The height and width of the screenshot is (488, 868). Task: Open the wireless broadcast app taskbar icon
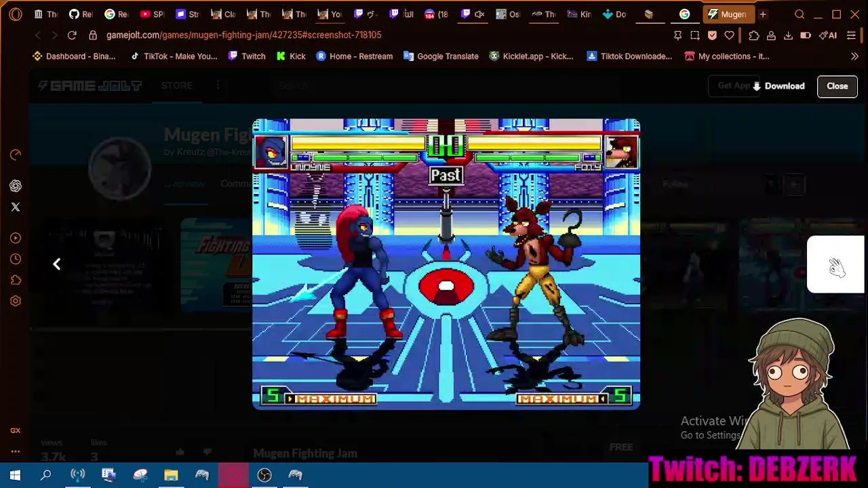click(77, 475)
